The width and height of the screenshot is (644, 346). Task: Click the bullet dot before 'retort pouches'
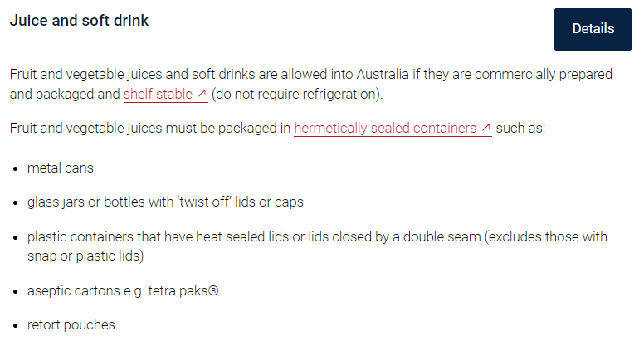16,326
